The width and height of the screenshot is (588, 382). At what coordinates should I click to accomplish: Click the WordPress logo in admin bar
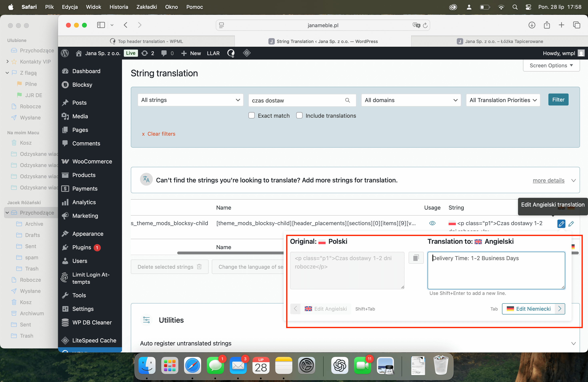[x=65, y=53]
